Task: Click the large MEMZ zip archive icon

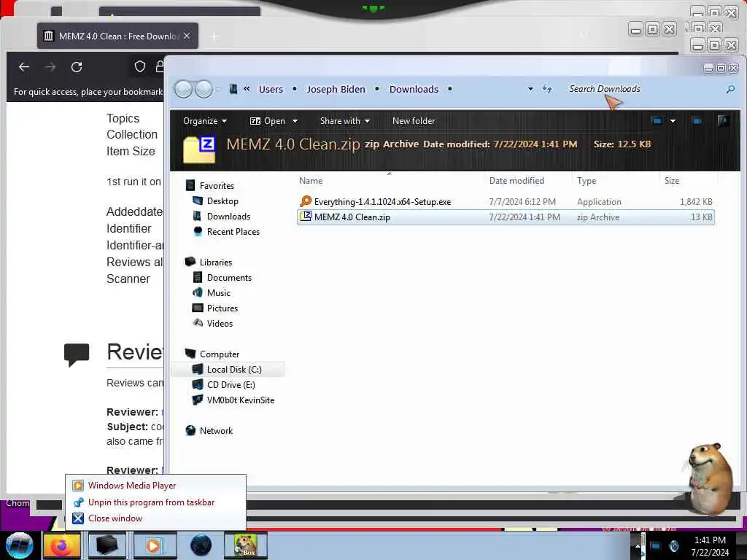Action: tap(199, 149)
